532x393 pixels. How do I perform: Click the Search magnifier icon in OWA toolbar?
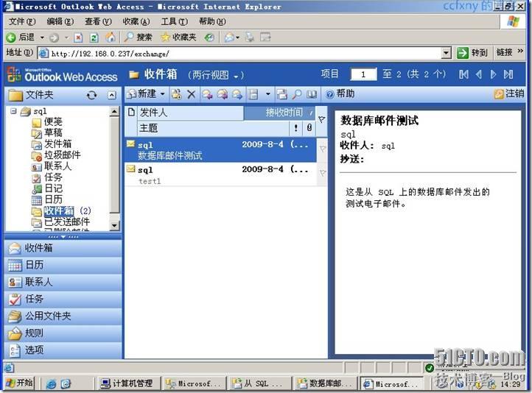click(296, 94)
